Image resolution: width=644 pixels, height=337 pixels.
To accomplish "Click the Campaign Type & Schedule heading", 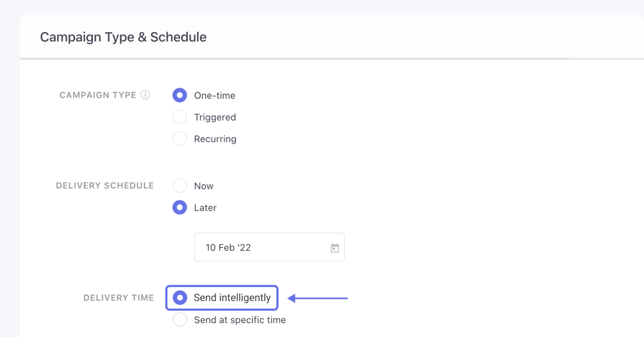I will pos(123,37).
